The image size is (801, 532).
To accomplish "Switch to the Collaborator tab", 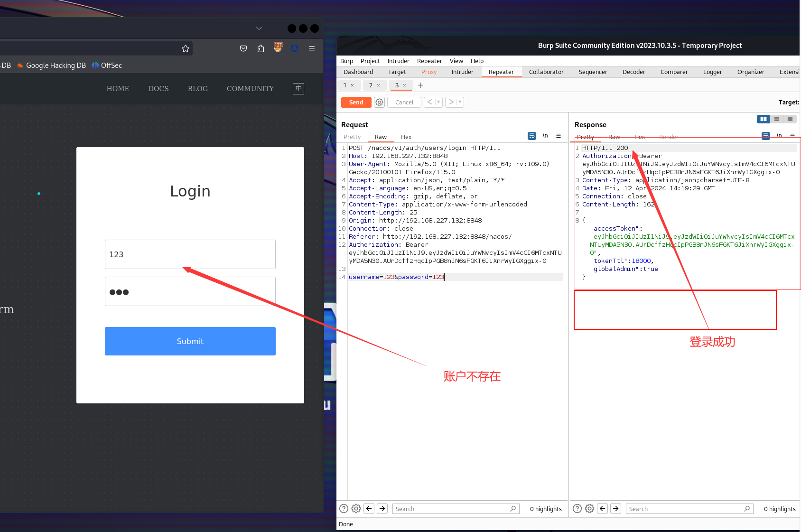I will (x=546, y=72).
